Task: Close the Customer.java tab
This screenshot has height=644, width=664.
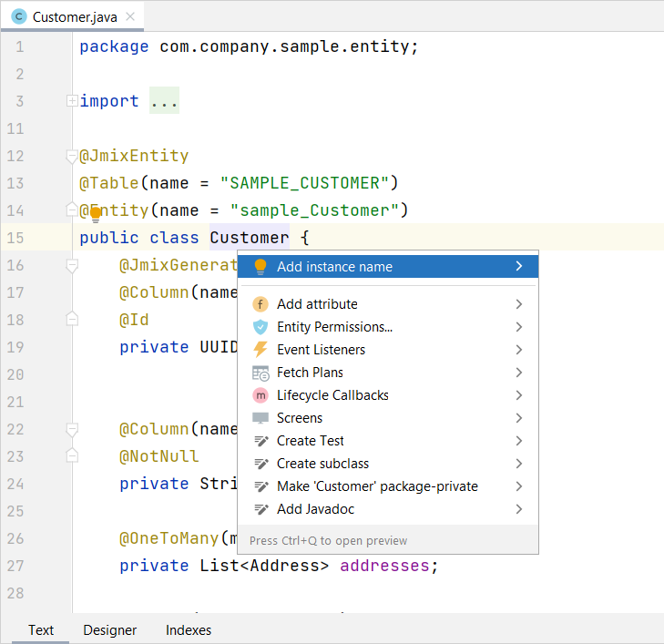Action: [x=130, y=16]
